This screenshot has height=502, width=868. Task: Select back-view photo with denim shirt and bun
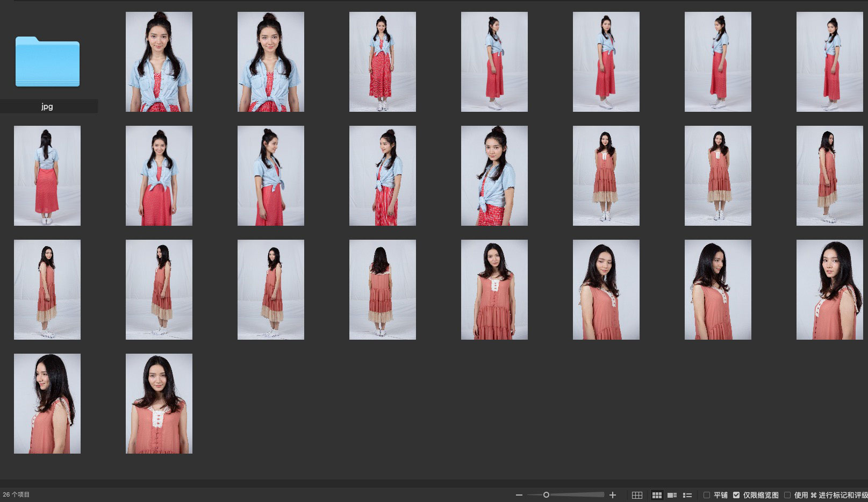point(47,176)
